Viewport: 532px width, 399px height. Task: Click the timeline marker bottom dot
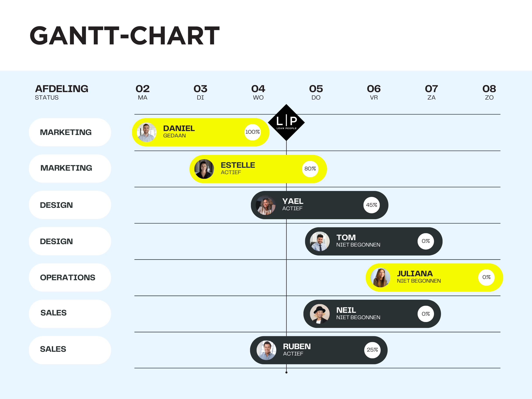[286, 372]
